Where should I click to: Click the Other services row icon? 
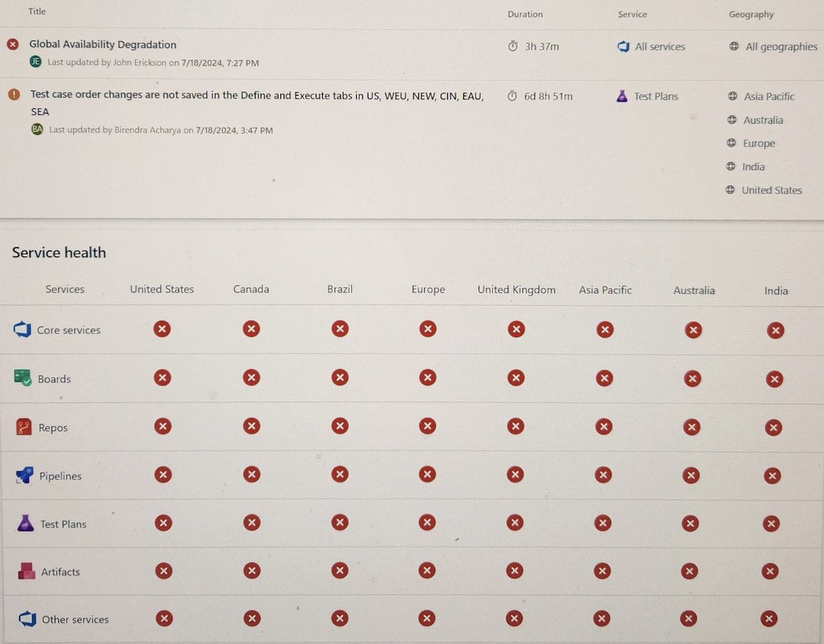pos(27,619)
